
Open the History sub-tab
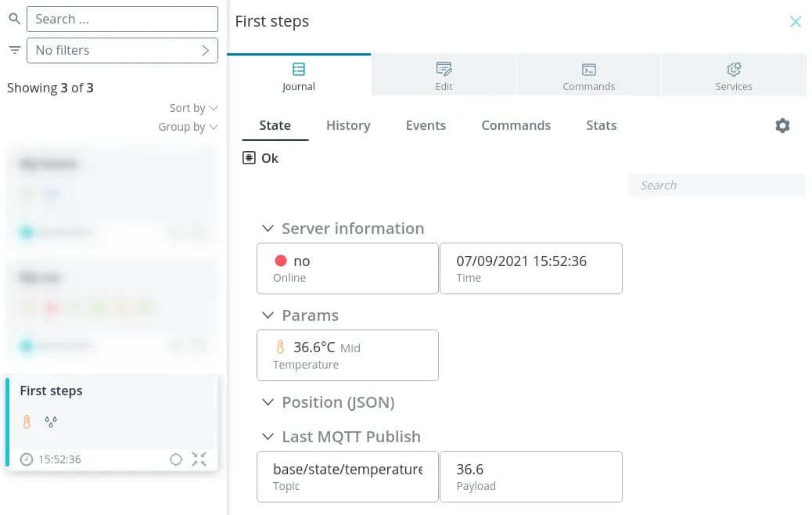(348, 125)
